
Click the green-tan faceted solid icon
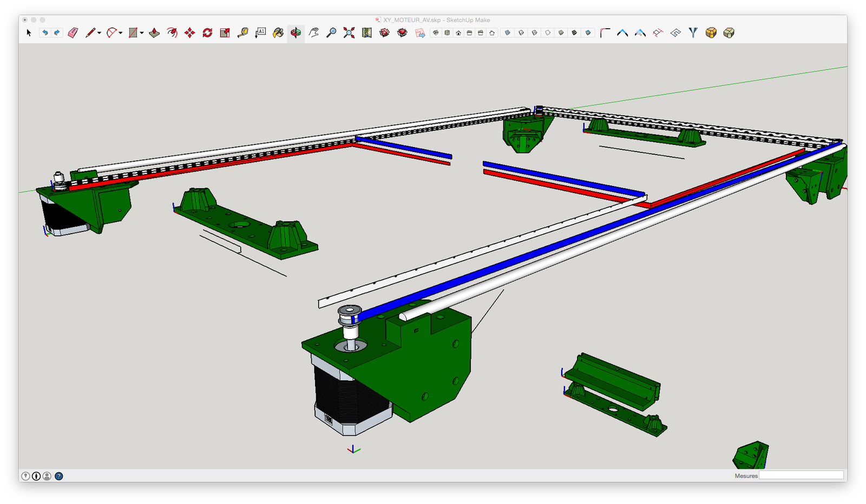(729, 33)
